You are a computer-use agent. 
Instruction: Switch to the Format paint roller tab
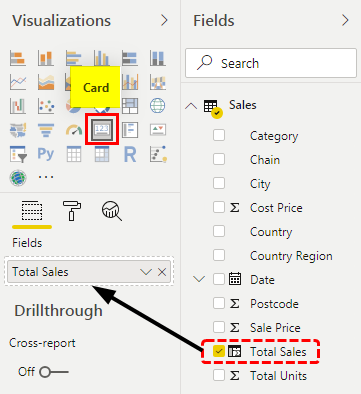click(72, 211)
